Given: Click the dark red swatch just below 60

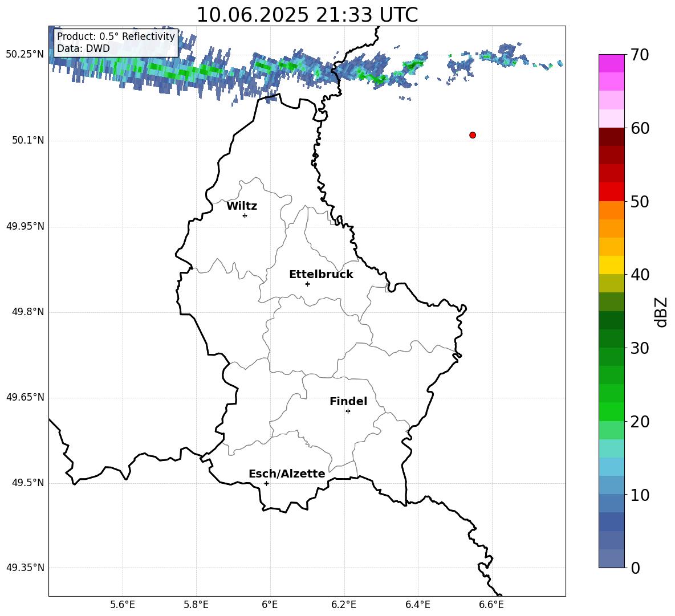Looking at the screenshot, I should tap(612, 137).
